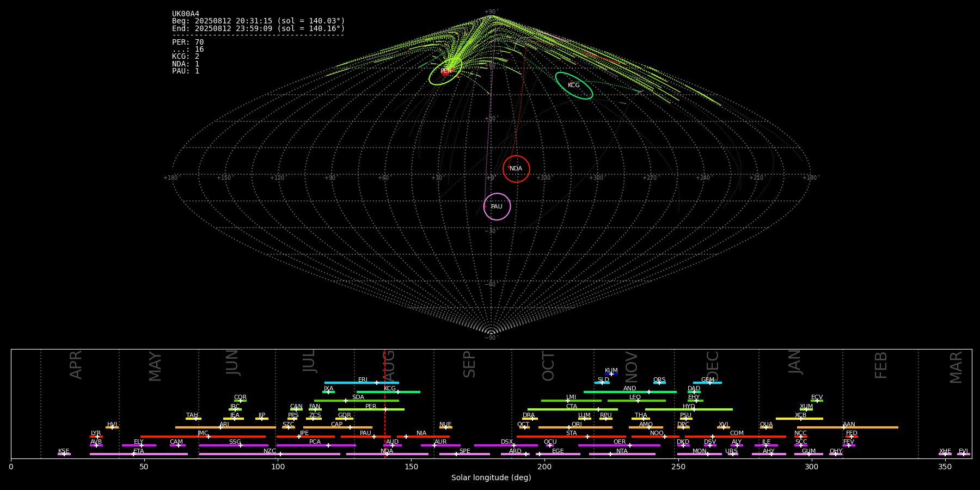The image size is (980, 490).
Task: Click the APR month label
Action: pos(76,365)
